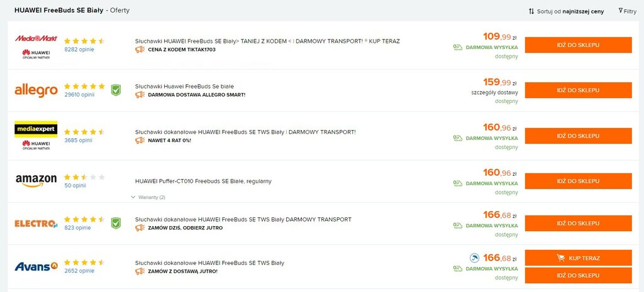Go to shop for MediaMarkt 109,99 zł offer
This screenshot has height=292, width=644.
[579, 45]
